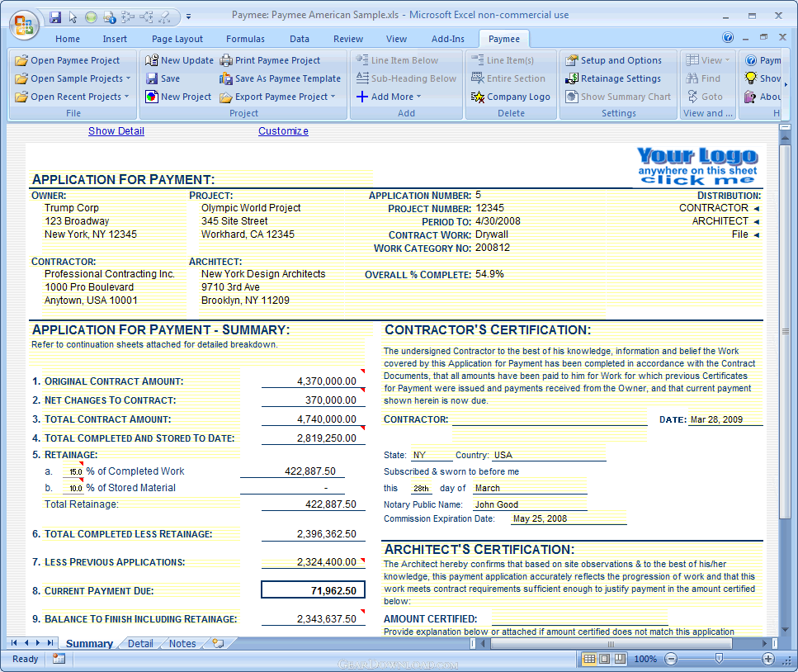The image size is (798, 672).
Task: Select Original Contract Amount value 4,370,000.00
Action: pyautogui.click(x=313, y=381)
